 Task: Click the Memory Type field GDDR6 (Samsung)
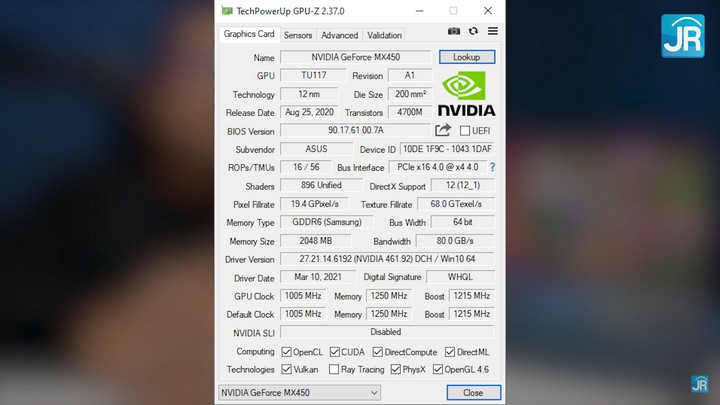point(327,222)
